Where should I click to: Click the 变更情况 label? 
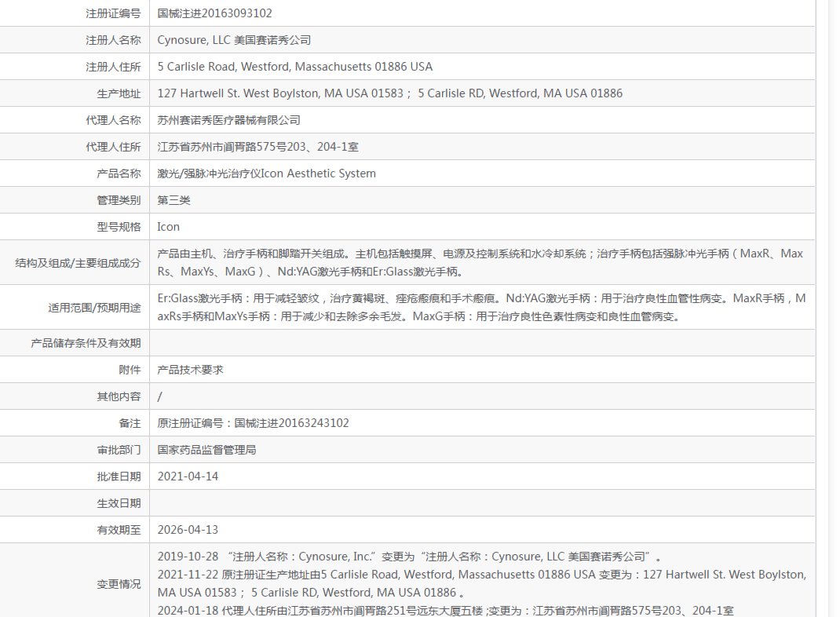point(119,584)
